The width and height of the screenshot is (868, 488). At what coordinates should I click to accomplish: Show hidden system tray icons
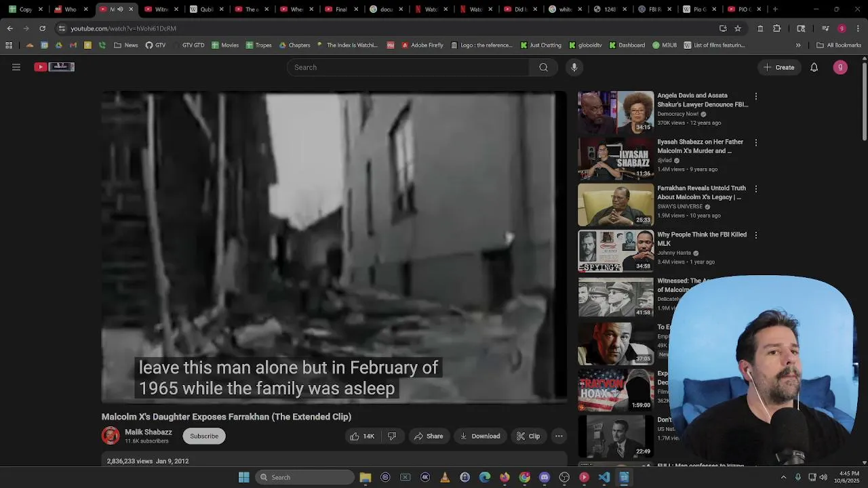click(x=783, y=477)
